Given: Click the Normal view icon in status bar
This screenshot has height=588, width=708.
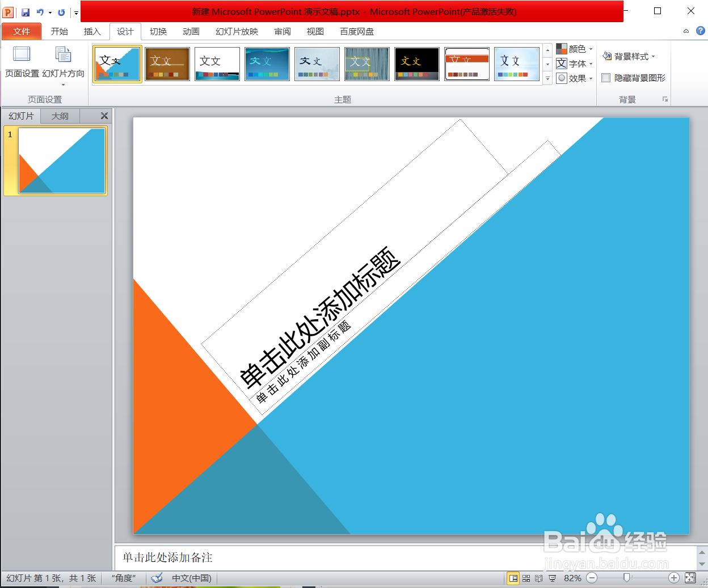Looking at the screenshot, I should [x=513, y=578].
